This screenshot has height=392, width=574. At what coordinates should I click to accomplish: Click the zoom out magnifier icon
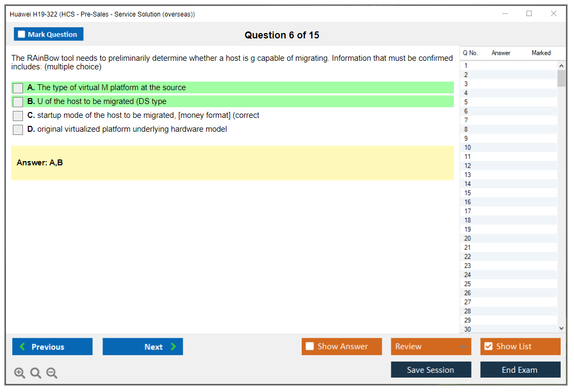point(52,373)
